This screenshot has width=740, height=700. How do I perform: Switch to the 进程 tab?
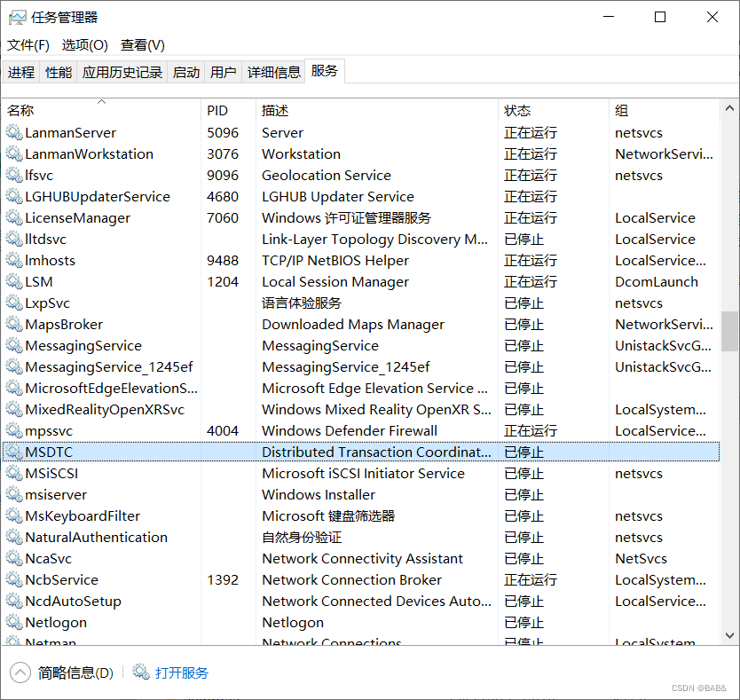point(21,72)
